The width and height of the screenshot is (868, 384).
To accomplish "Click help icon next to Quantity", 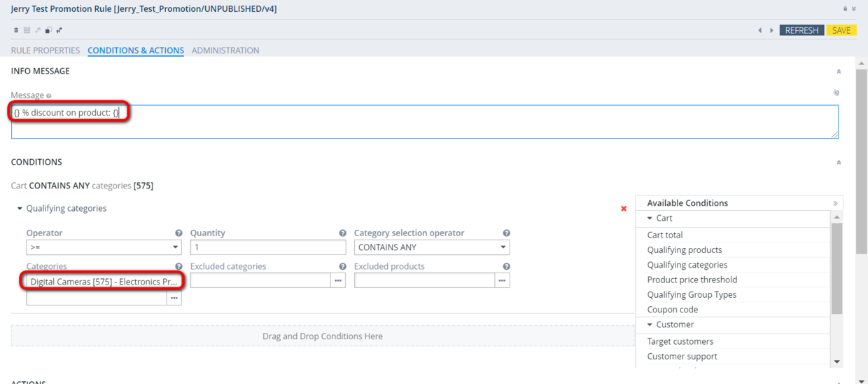I will (x=342, y=233).
